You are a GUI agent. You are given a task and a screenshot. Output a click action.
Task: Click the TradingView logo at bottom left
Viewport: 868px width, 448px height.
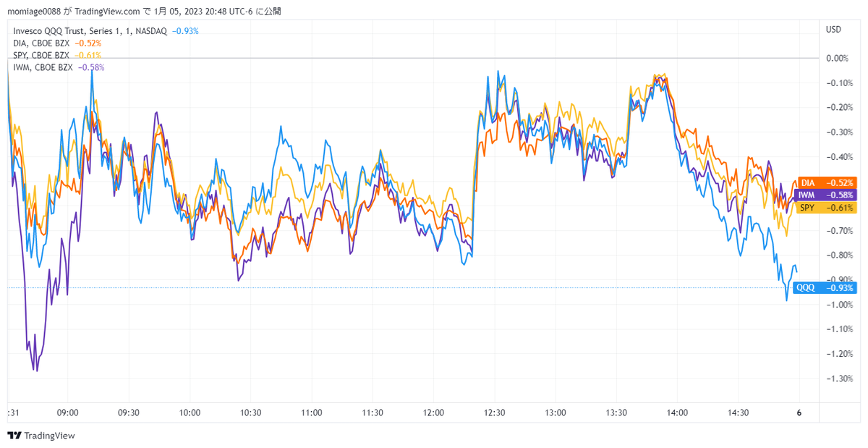[41, 436]
